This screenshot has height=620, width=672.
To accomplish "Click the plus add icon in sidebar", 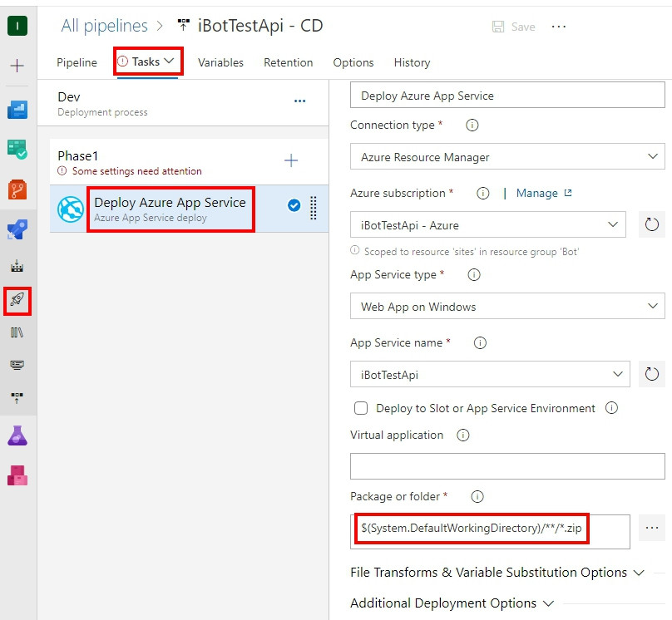I will point(17,66).
